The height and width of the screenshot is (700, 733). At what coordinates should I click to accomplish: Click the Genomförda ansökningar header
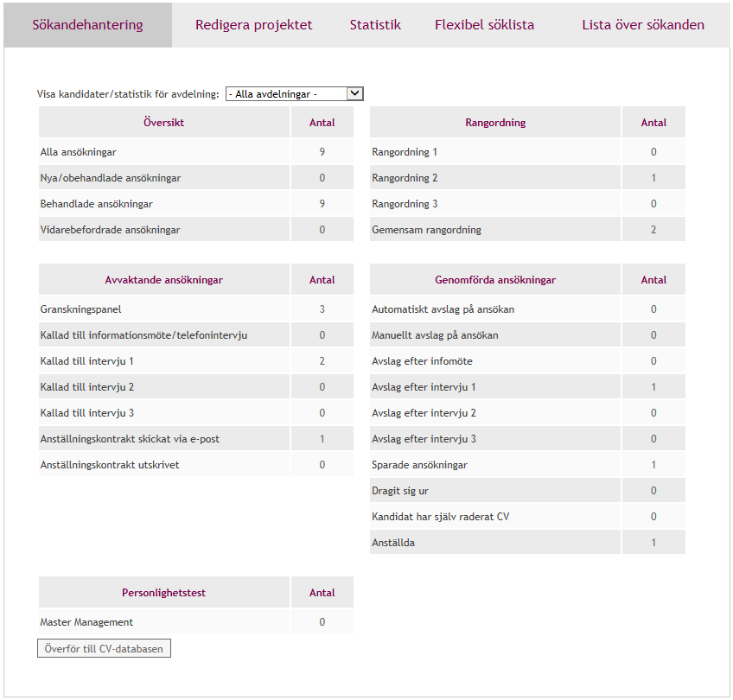pyautogui.click(x=495, y=280)
